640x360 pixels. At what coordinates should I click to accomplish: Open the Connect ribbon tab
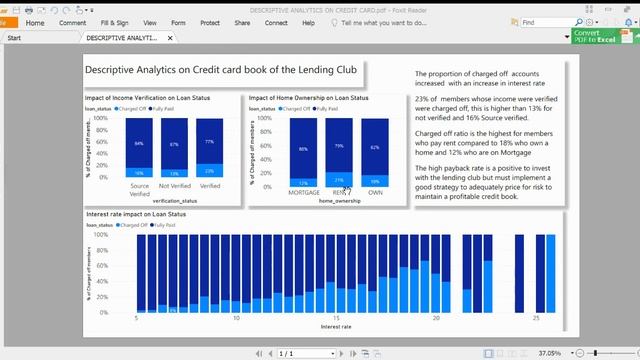coord(276,23)
